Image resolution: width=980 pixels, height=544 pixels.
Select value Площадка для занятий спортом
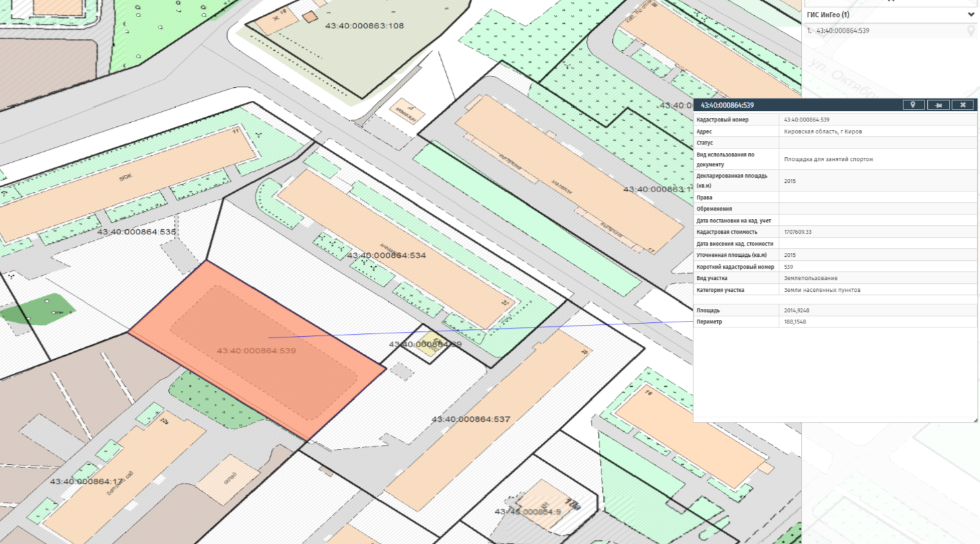(x=828, y=159)
